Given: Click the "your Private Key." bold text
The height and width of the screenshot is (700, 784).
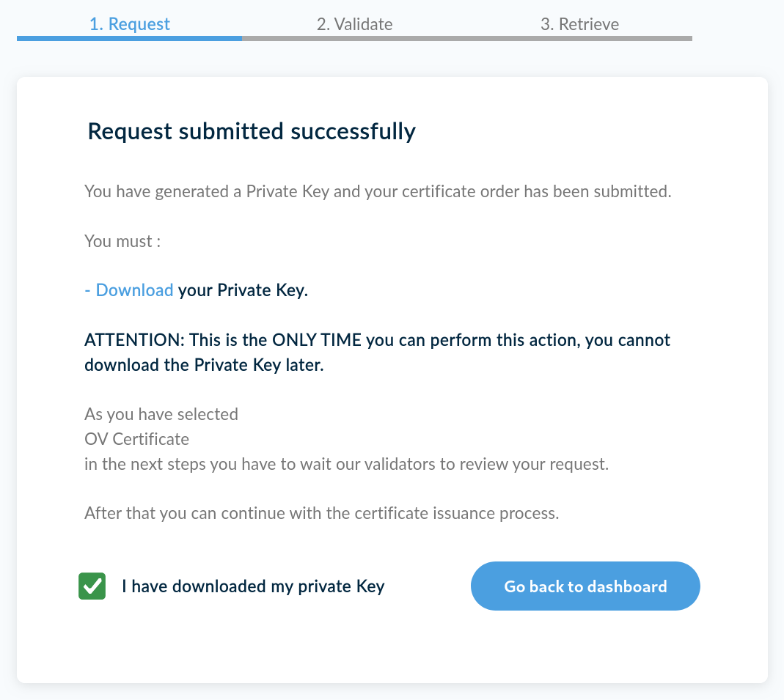Looking at the screenshot, I should pos(243,290).
